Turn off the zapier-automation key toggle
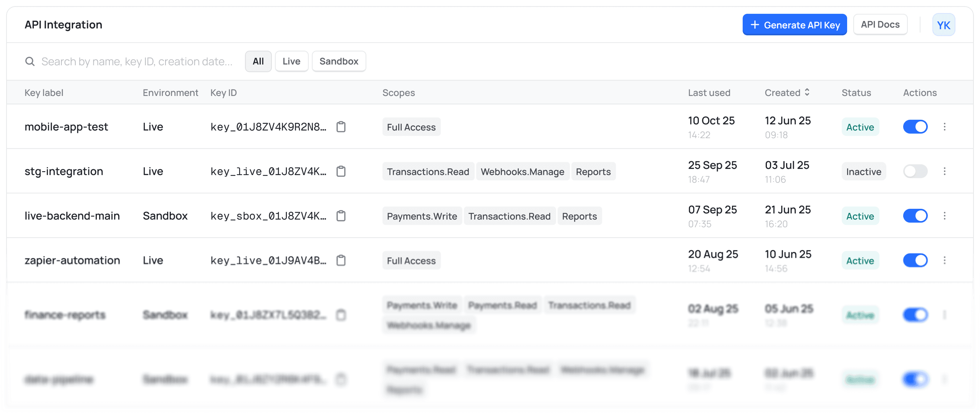Screen dimensions: 980x413 [915, 260]
